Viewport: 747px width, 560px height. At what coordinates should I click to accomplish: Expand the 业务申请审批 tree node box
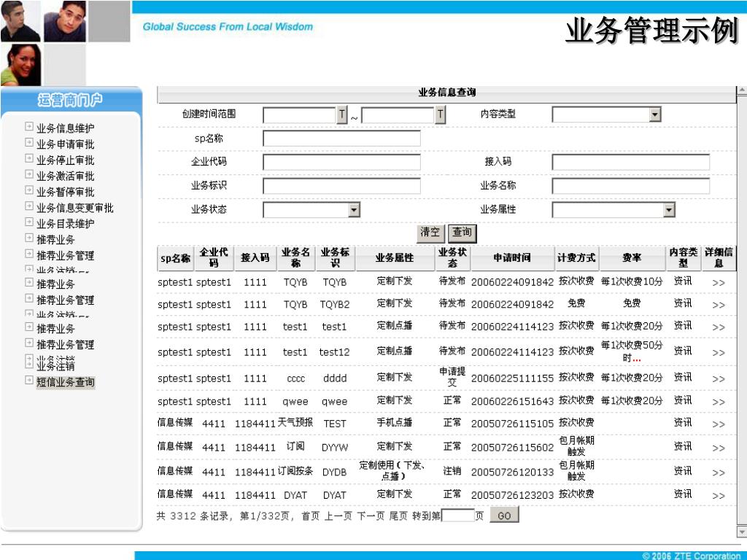pyautogui.click(x=29, y=142)
